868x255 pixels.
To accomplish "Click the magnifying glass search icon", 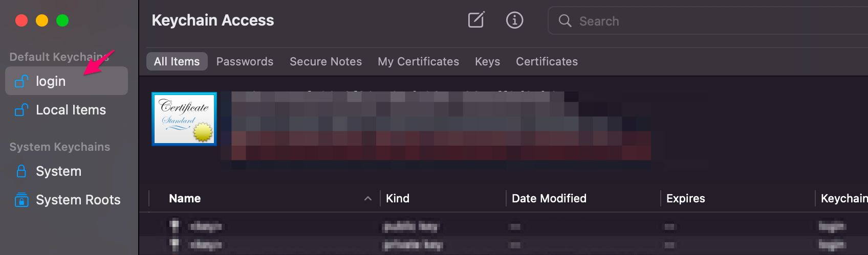I will [565, 20].
